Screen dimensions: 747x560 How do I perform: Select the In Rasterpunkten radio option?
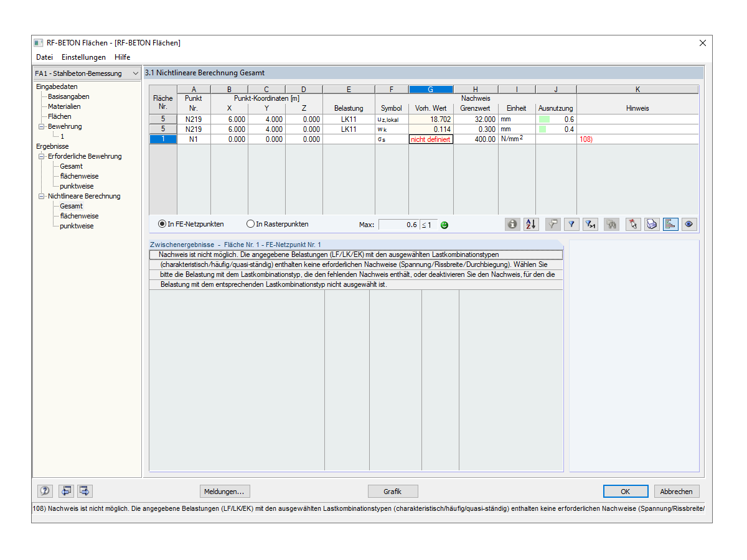(x=278, y=224)
